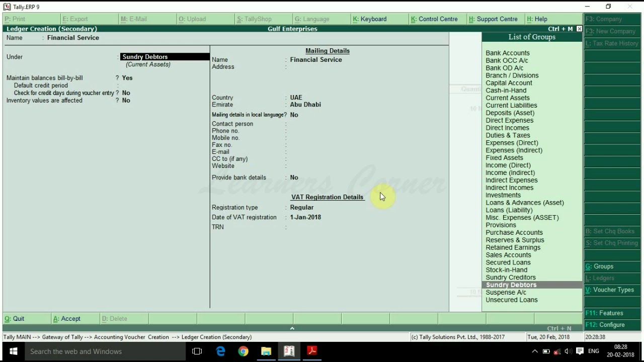644x362 pixels.
Task: Open Google Chrome from taskbar
Action: coord(243,351)
